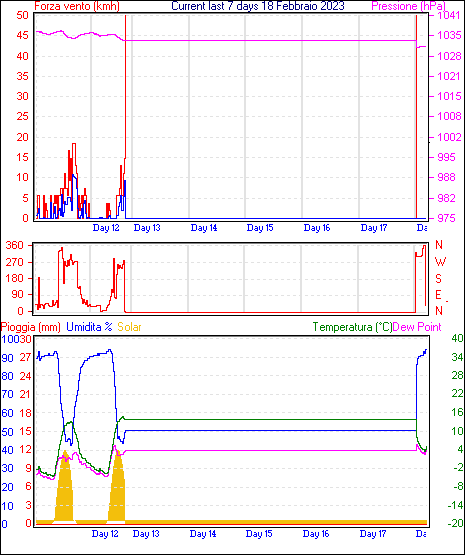Click the 25 kmh wind axis value
This screenshot has height=559, width=467.
point(22,116)
